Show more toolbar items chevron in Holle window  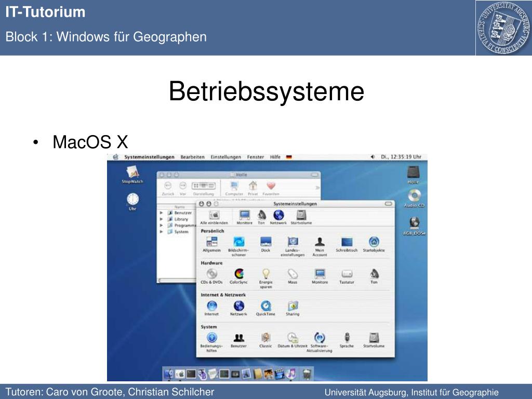pyautogui.click(x=317, y=188)
